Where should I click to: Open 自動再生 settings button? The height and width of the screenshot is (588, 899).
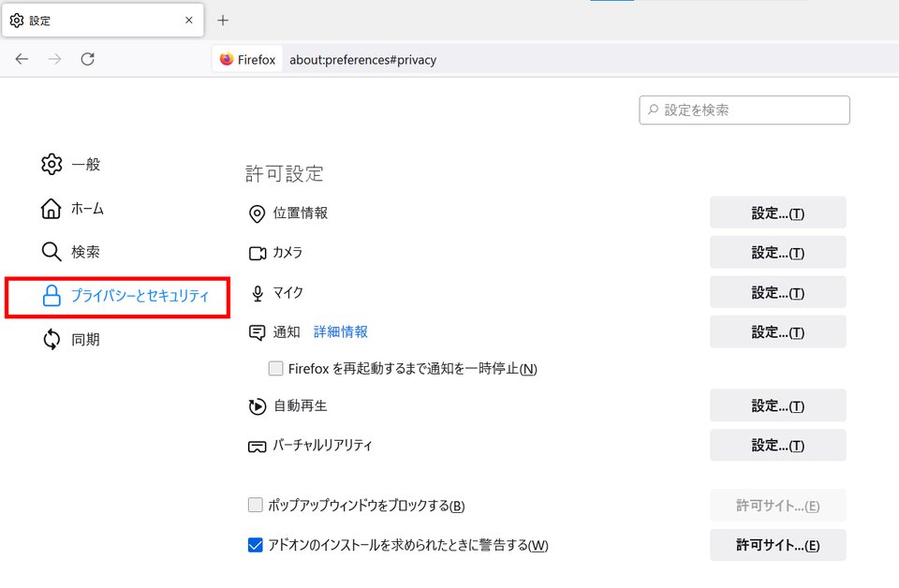[777, 405]
